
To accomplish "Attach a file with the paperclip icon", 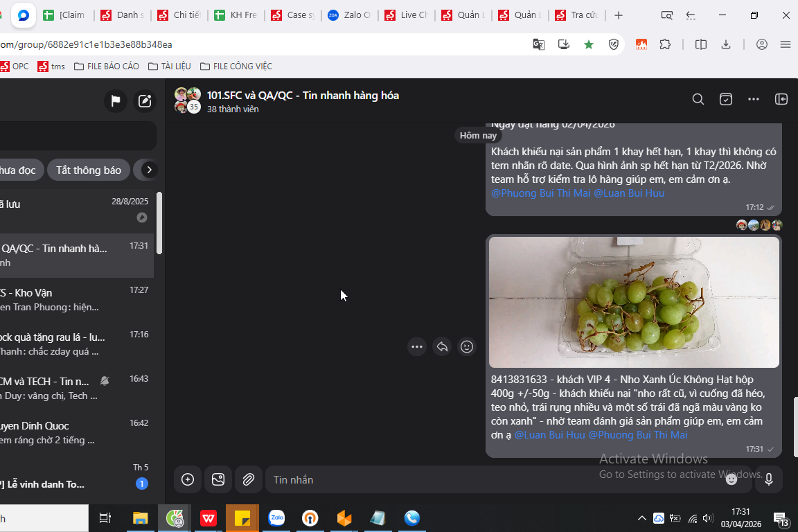I will pos(249,479).
